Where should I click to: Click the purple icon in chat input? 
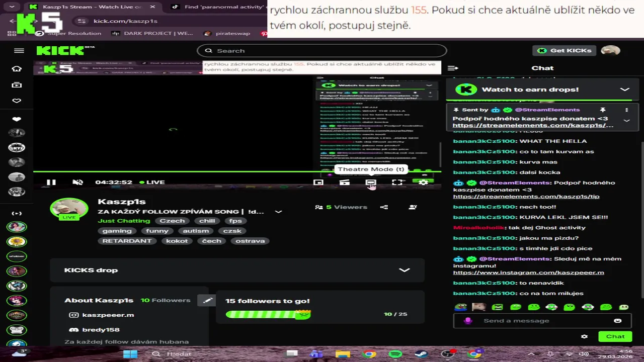pos(468,321)
